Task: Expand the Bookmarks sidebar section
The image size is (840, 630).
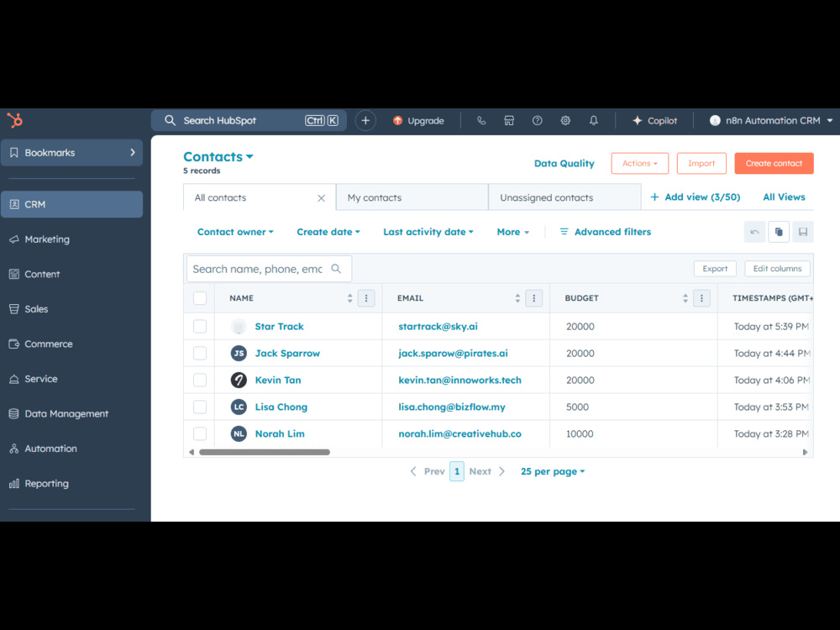Action: click(x=71, y=153)
